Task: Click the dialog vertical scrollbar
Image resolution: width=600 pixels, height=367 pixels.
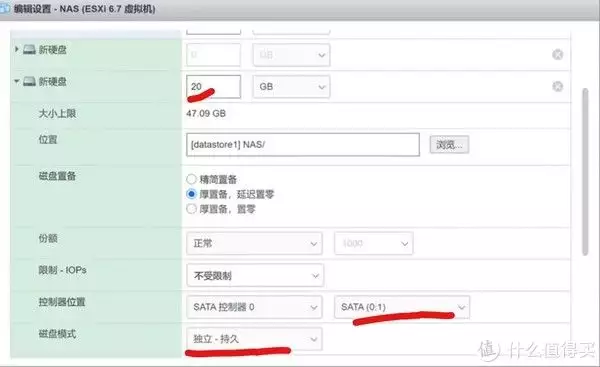Action: (x=585, y=172)
